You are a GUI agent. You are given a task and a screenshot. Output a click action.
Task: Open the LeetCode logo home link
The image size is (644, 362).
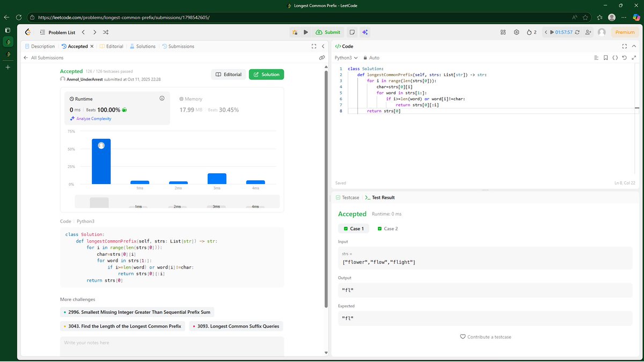pos(28,32)
